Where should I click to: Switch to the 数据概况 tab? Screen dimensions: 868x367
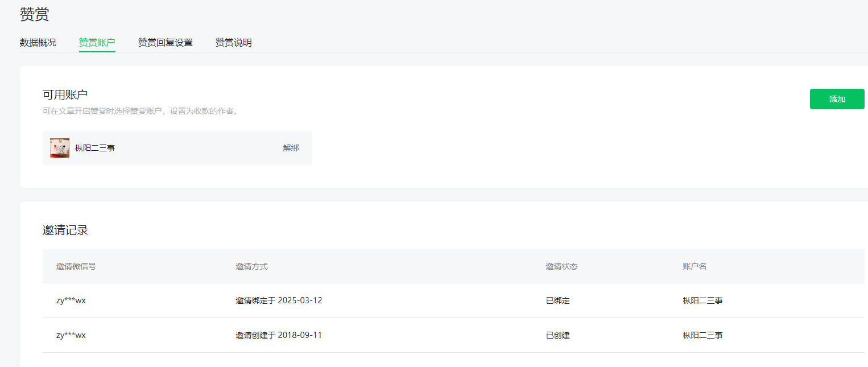coord(38,43)
